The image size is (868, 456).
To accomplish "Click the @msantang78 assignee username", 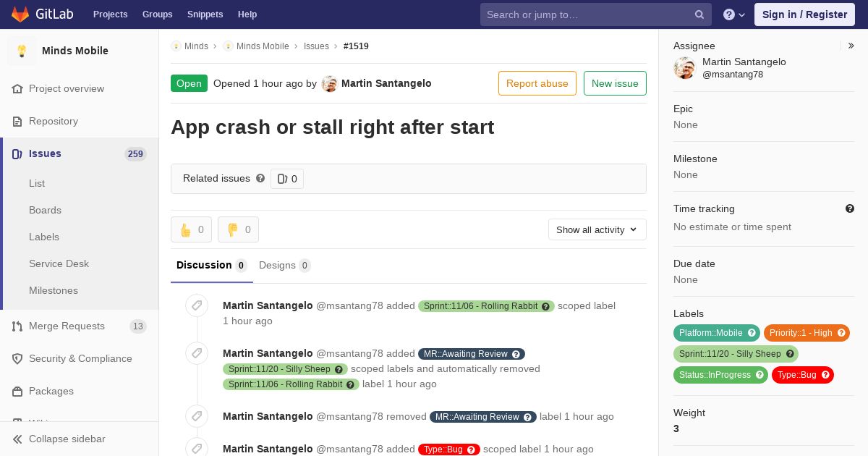I will (x=733, y=75).
